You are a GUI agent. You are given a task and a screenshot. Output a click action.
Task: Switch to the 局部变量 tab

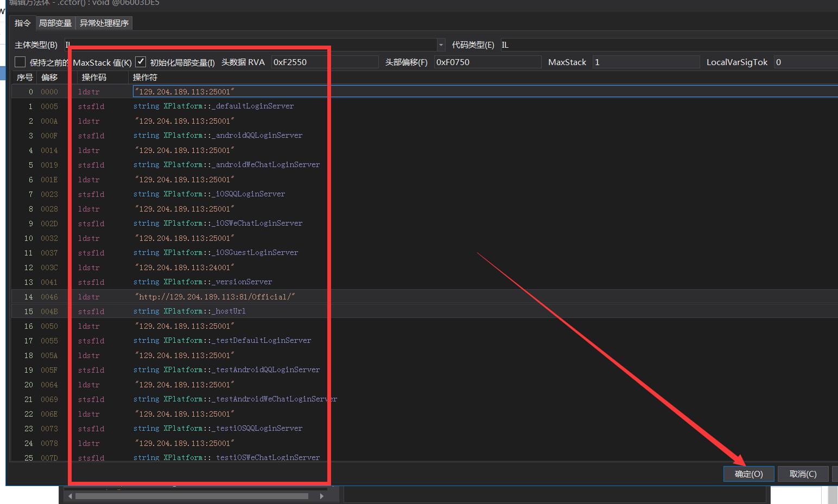55,23
